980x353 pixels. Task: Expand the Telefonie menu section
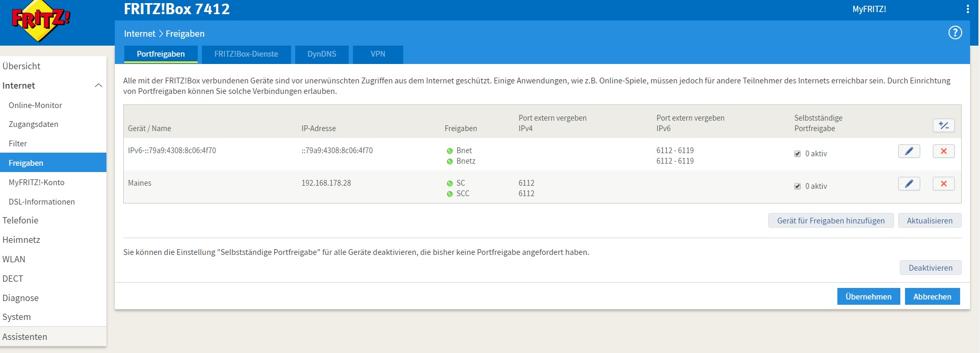coord(20,220)
